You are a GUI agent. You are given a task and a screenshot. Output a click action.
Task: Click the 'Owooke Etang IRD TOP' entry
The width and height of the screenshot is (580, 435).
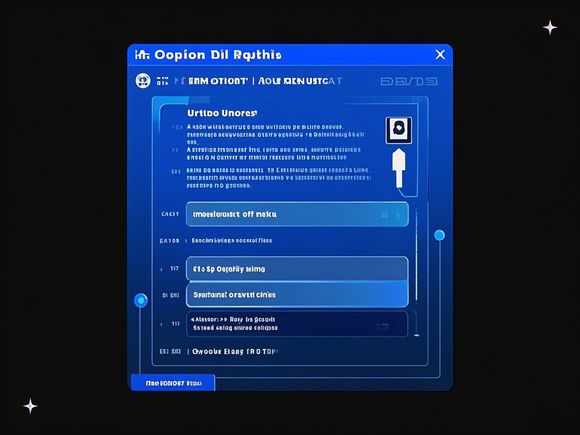pos(235,351)
